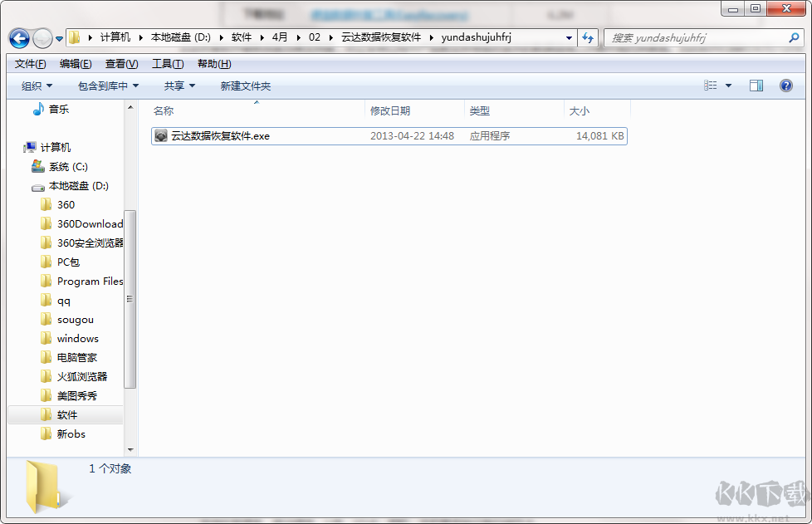Click the Forward navigation arrow
812x524 pixels.
click(x=42, y=37)
